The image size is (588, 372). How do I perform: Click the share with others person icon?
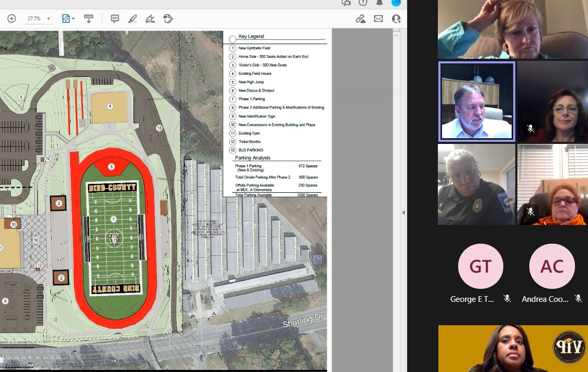(396, 18)
